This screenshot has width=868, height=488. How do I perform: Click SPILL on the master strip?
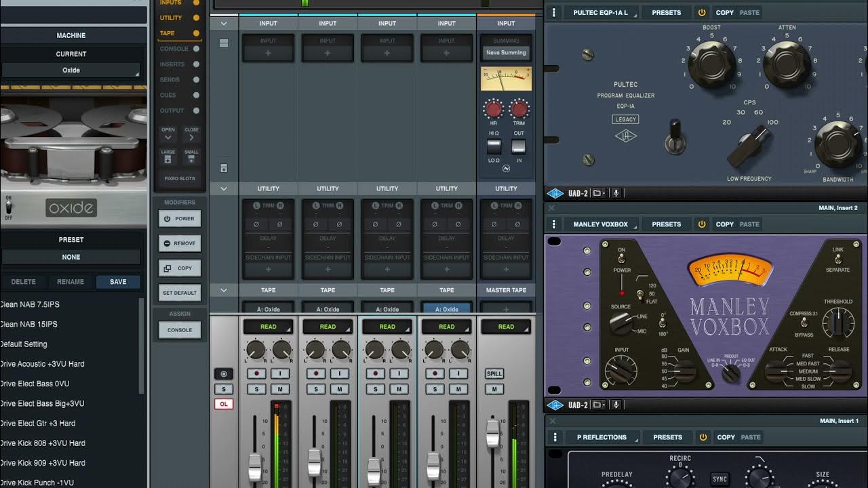point(494,373)
